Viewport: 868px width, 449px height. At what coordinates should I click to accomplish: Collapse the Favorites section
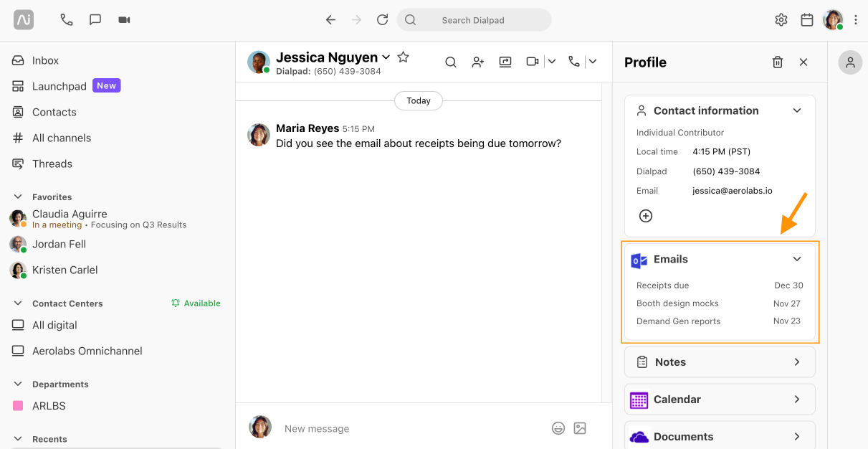tap(18, 197)
